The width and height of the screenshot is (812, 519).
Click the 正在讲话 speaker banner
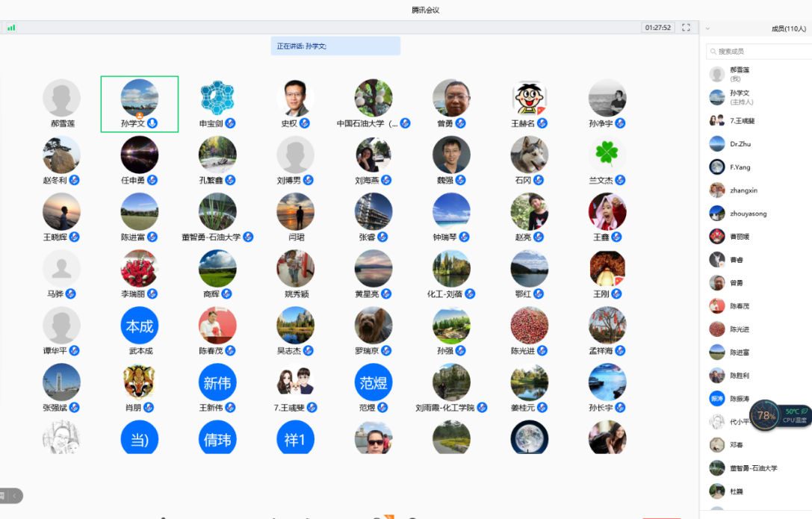point(335,46)
